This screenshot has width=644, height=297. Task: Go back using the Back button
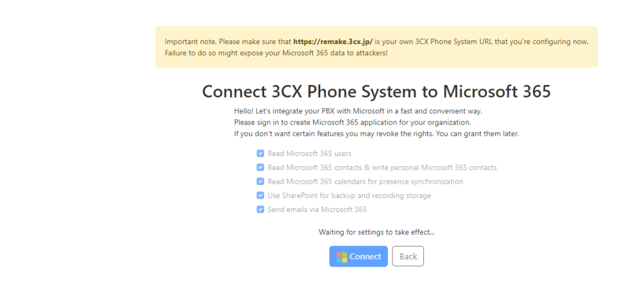pyautogui.click(x=408, y=257)
